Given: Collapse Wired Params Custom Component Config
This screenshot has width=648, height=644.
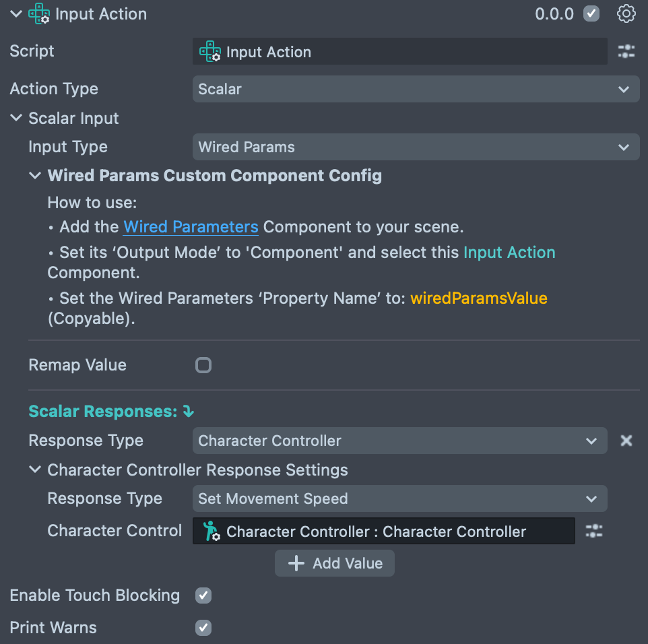Looking at the screenshot, I should (35, 176).
